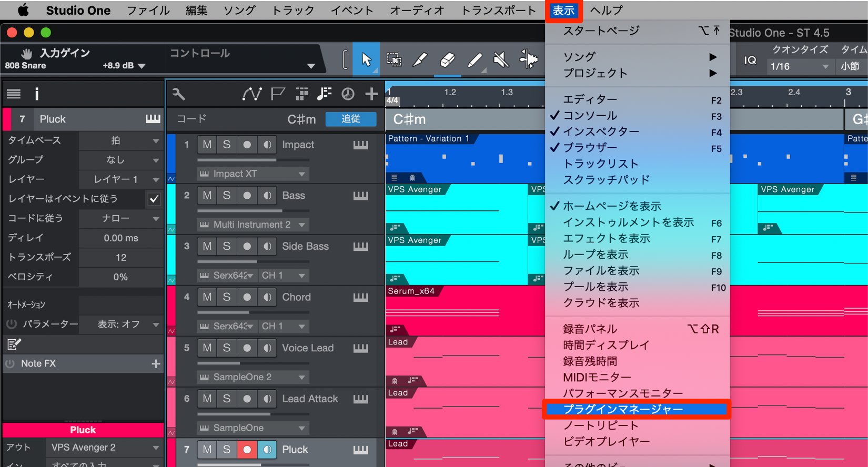Show automation curve icon in track header
Viewport: 868px width, 467px height.
(252, 94)
